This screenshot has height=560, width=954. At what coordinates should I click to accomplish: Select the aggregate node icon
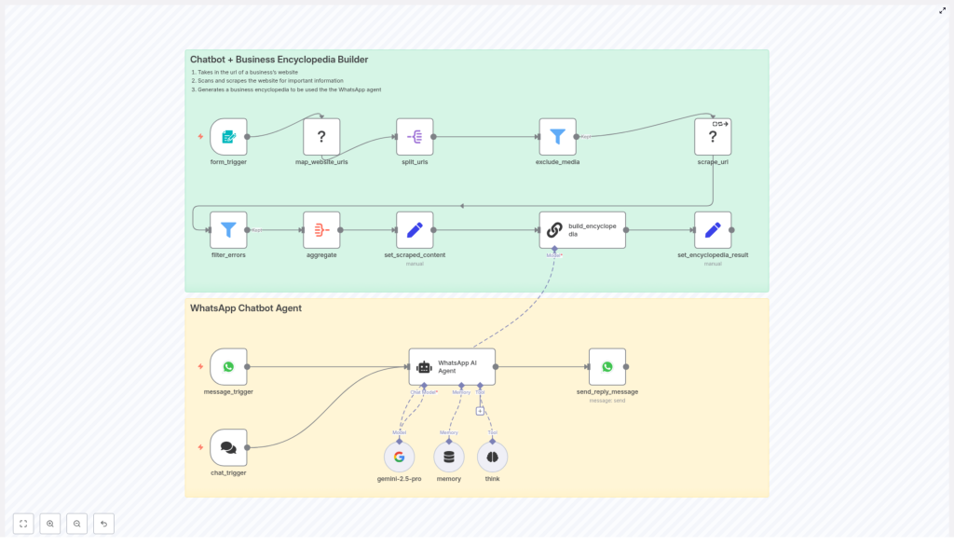click(321, 228)
